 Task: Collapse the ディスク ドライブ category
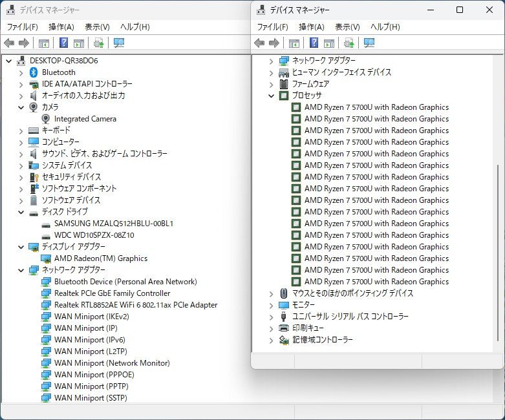(x=21, y=212)
